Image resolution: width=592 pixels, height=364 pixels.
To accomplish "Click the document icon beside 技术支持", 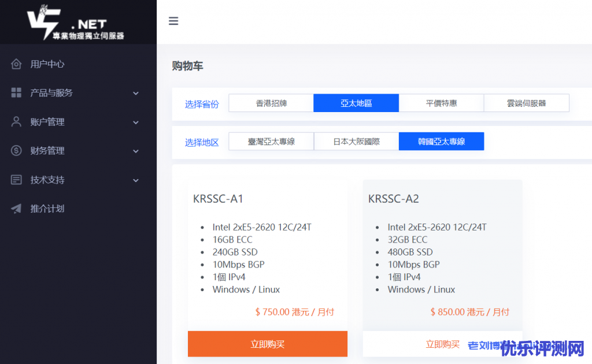I will click(x=16, y=180).
